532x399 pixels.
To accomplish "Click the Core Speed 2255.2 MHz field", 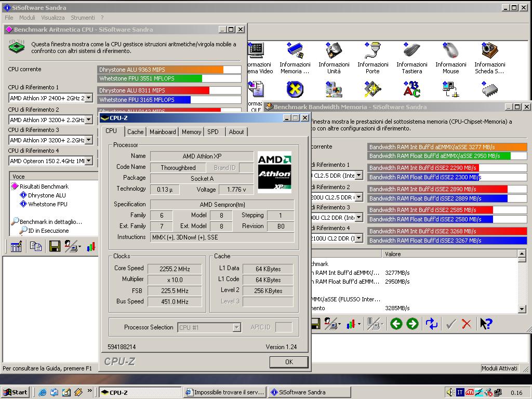I will (175, 269).
